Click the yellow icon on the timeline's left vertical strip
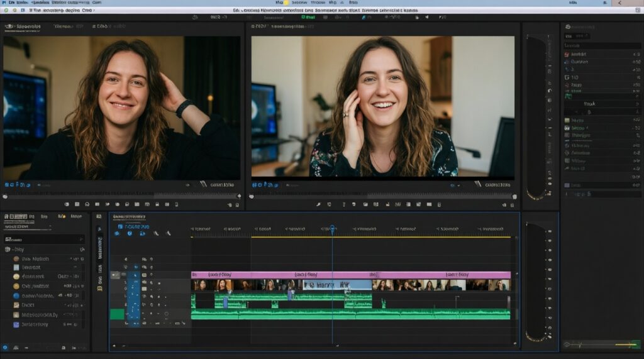Screen dimensions: 644x359 pos(99,287)
